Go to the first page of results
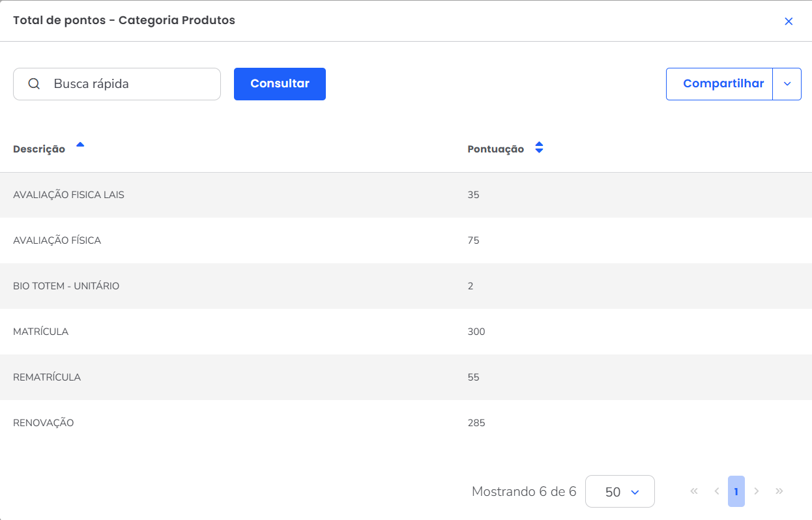The width and height of the screenshot is (812, 520). pos(694,491)
